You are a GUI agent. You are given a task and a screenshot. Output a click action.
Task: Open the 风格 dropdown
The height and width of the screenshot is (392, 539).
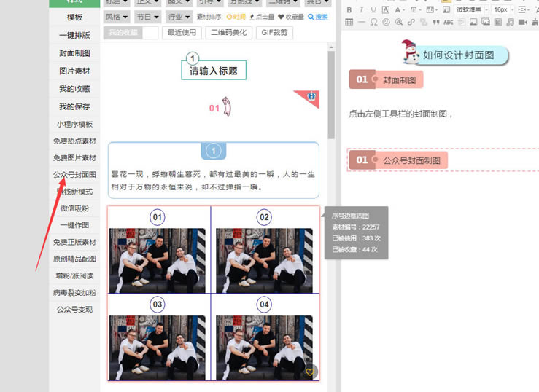(116, 17)
